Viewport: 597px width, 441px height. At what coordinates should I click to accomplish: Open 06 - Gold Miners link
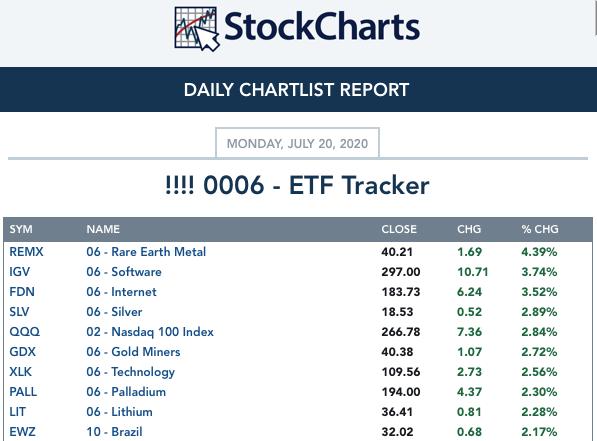point(133,352)
